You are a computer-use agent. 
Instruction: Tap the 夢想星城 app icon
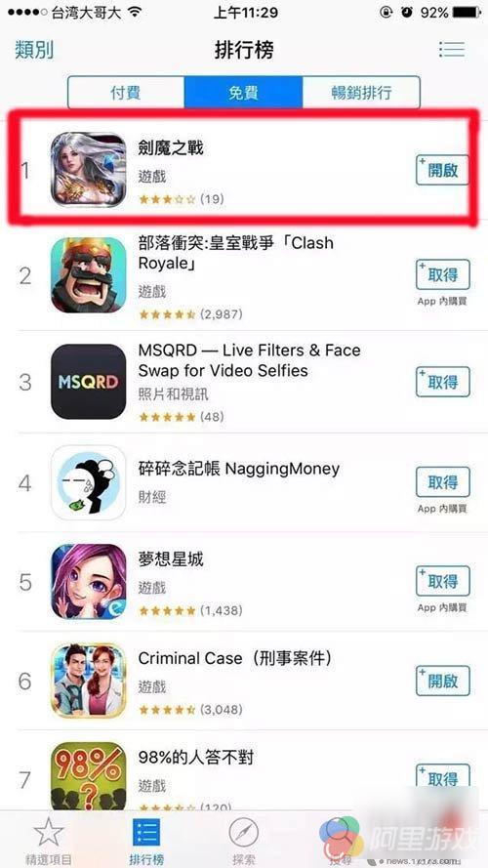tap(89, 581)
